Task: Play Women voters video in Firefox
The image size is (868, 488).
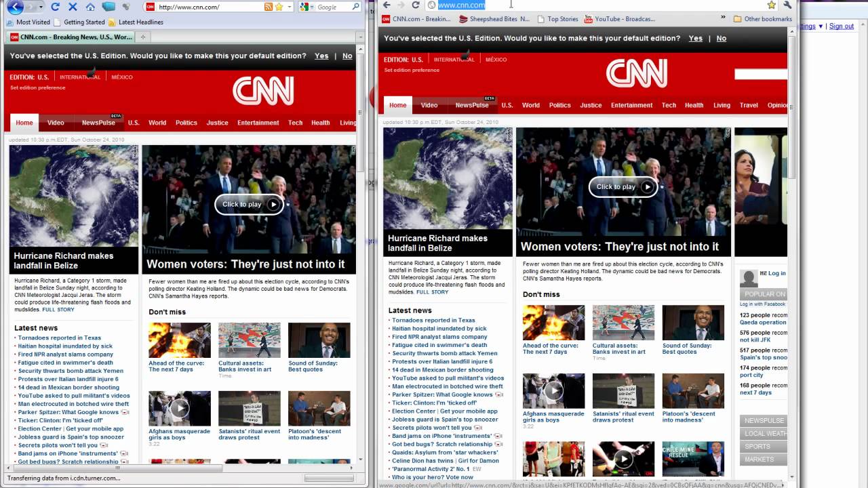Action: (x=249, y=204)
